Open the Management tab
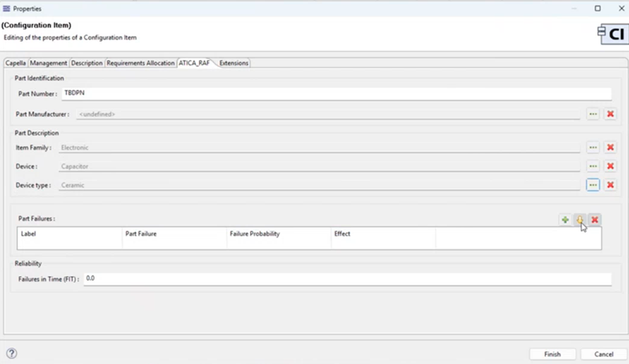The image size is (629, 364). coord(49,63)
